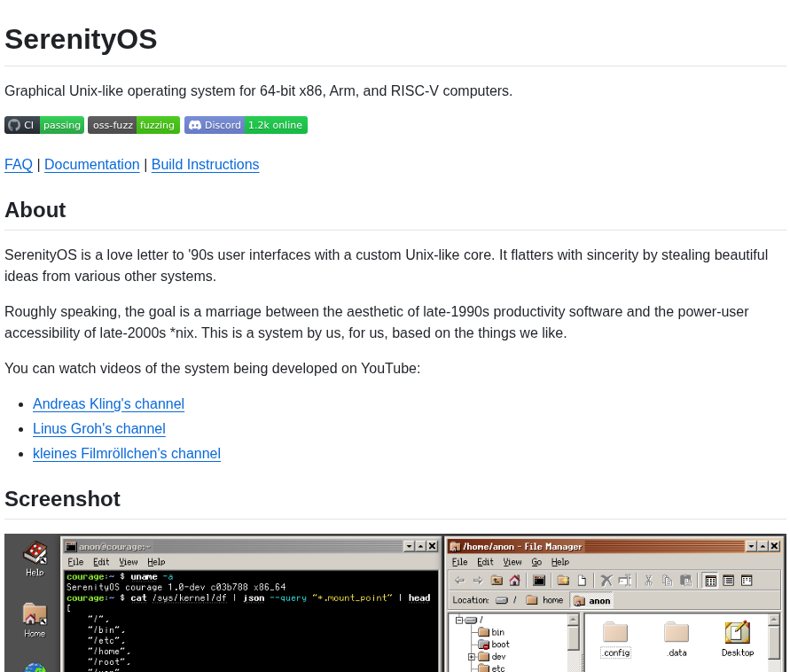Click the home breadcrumb in Location bar
The height and width of the screenshot is (672, 790).
tap(544, 600)
